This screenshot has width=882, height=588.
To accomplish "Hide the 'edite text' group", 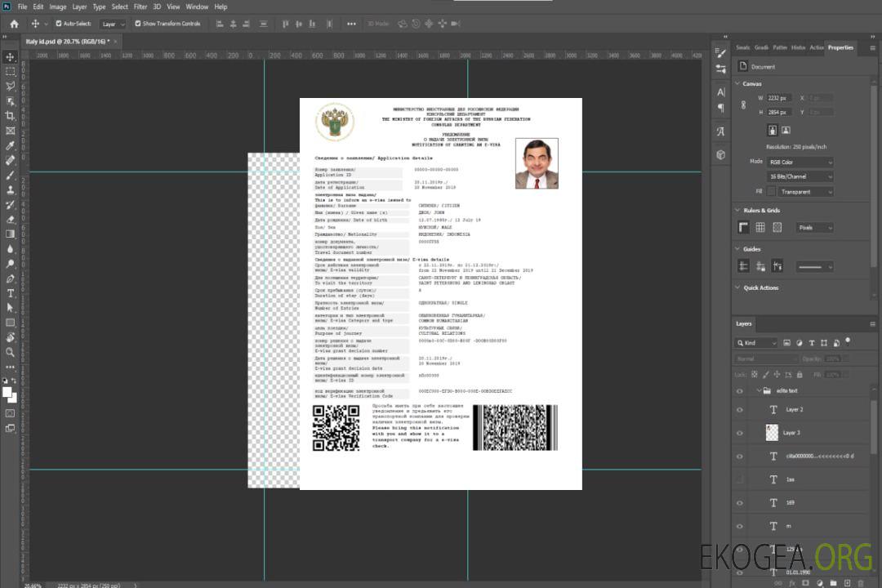I will click(740, 391).
